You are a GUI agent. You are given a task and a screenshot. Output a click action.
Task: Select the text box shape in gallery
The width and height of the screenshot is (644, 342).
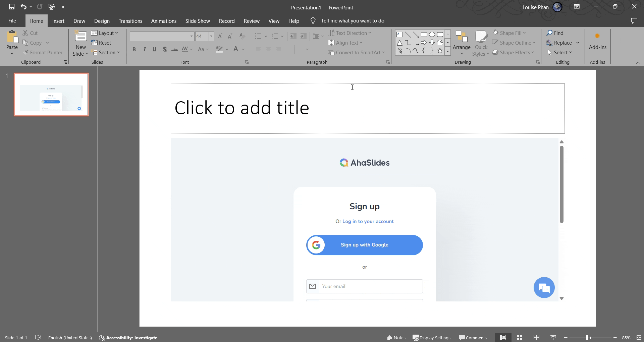[x=399, y=35]
